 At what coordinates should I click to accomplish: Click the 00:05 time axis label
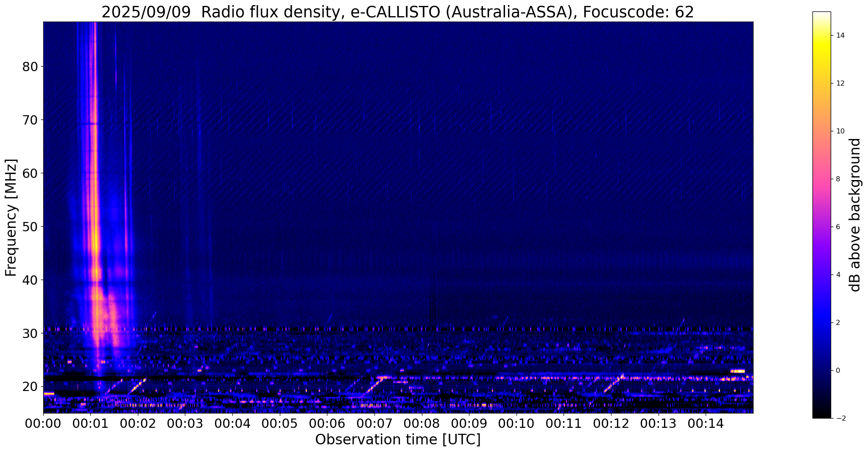pyautogui.click(x=280, y=423)
